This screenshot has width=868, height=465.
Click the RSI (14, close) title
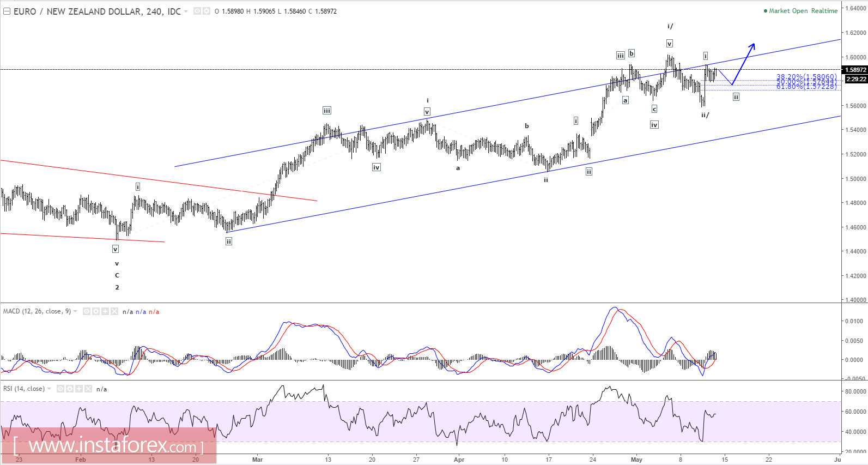[x=24, y=389]
